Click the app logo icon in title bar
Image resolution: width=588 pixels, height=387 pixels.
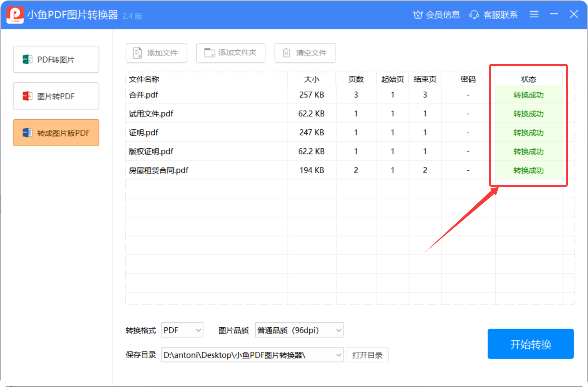click(x=15, y=15)
